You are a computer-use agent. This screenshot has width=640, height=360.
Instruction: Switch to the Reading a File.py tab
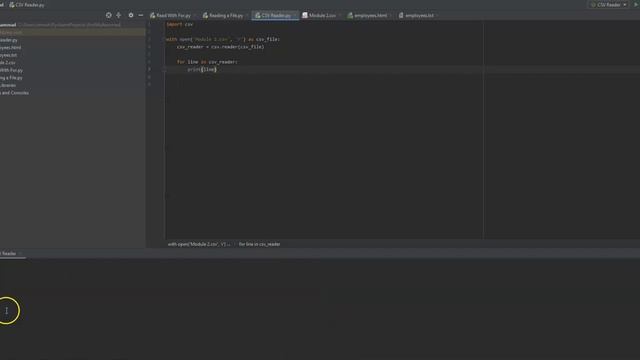226,16
